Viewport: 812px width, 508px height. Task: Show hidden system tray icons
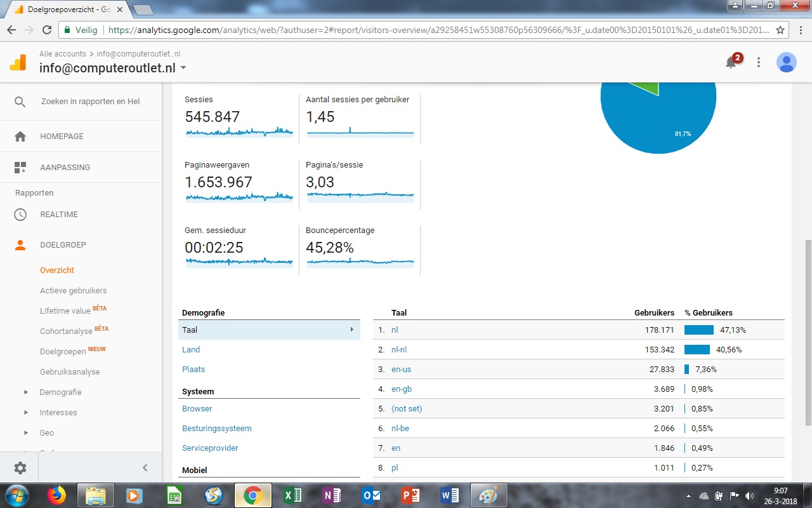[689, 495]
